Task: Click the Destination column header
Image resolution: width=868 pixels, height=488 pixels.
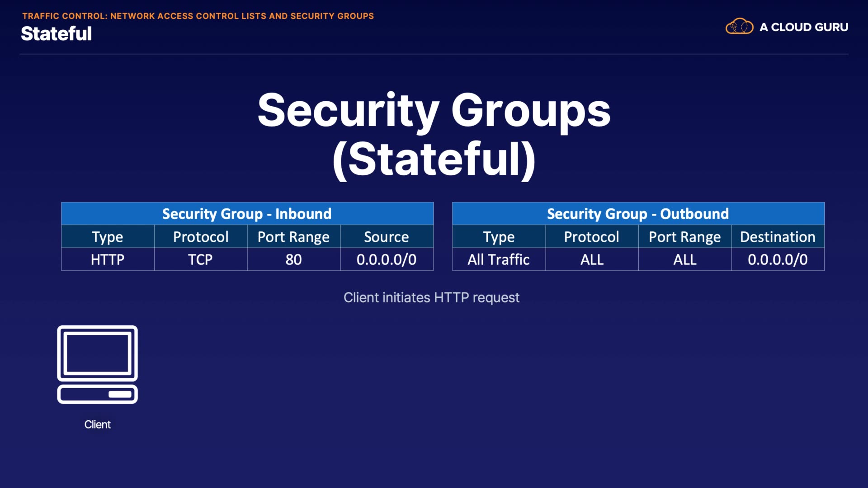Action: [778, 237]
